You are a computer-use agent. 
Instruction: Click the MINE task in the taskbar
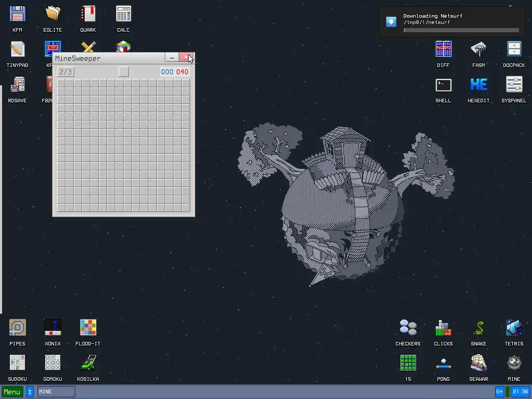(x=56, y=392)
